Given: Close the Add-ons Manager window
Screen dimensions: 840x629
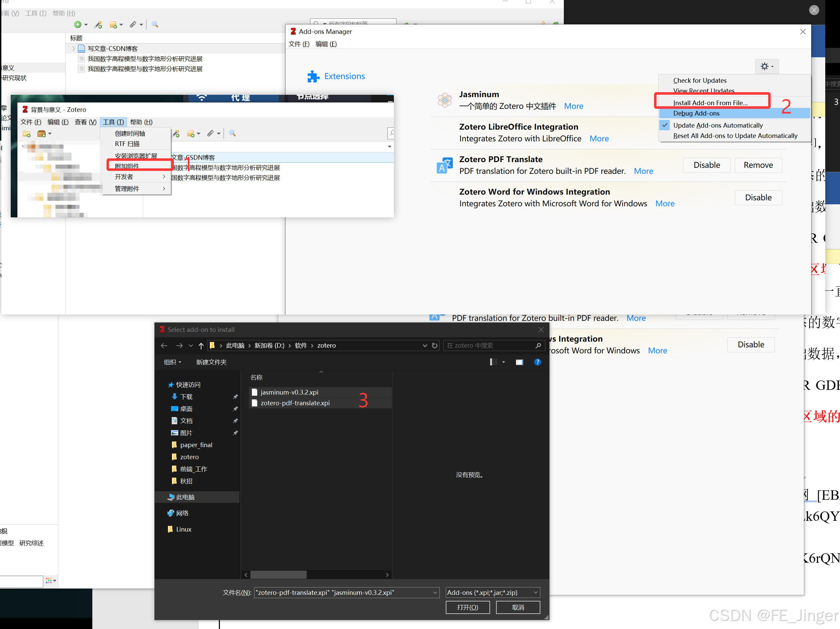Looking at the screenshot, I should 802,31.
